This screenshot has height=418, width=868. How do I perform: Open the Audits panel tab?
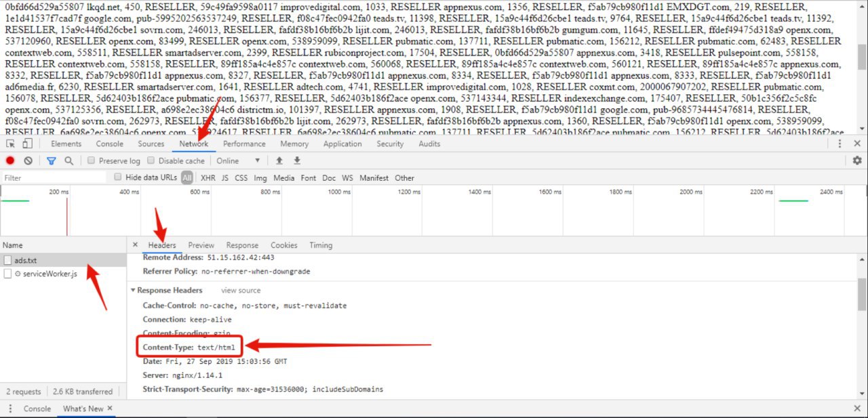point(429,144)
